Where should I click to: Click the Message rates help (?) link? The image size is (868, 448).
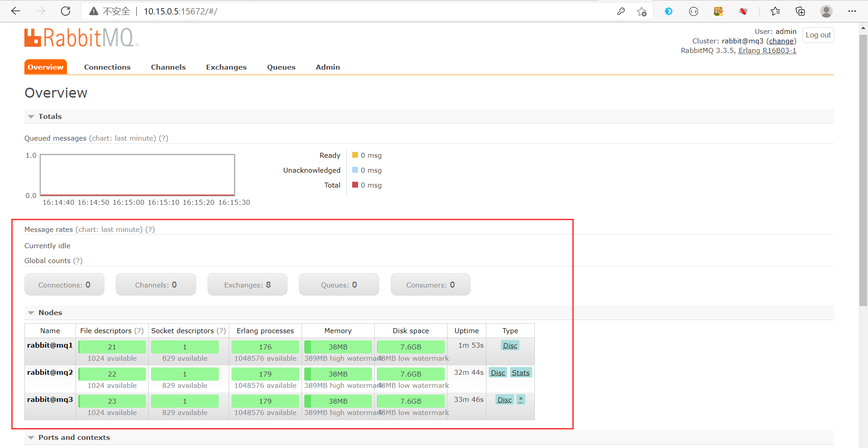tap(150, 230)
